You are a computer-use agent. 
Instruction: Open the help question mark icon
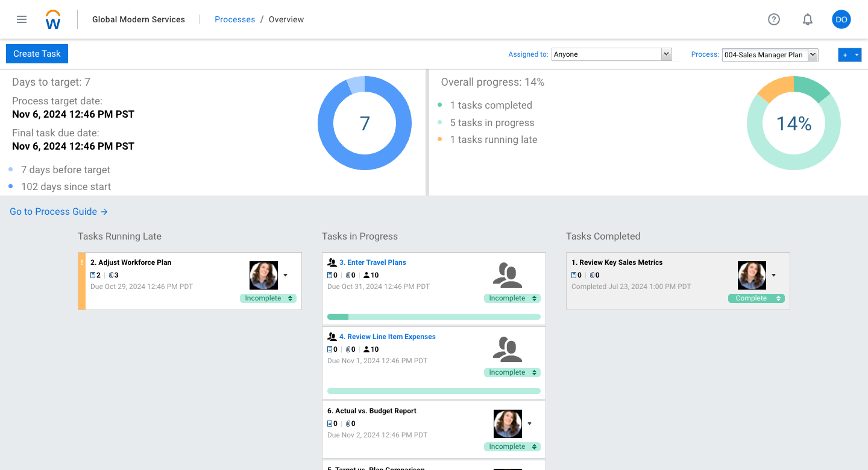click(773, 19)
